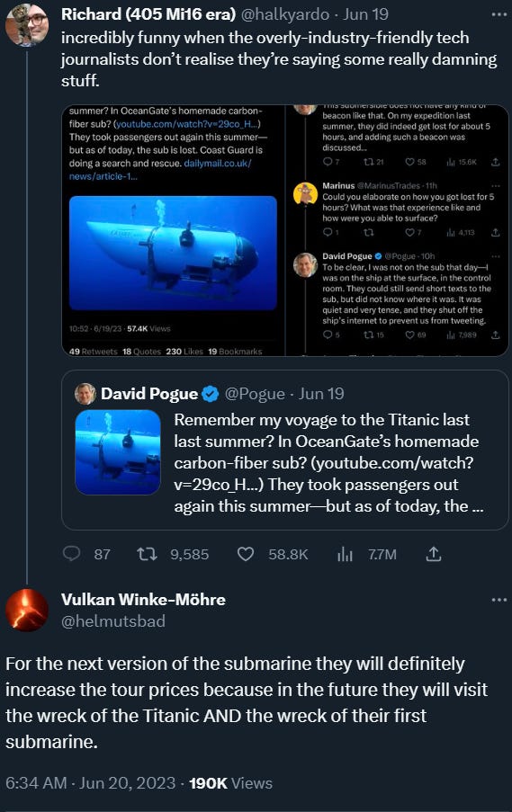Open Vulkan Winke-Möhre's volcano avatar
Screen dimensions: 512x812
27,610
